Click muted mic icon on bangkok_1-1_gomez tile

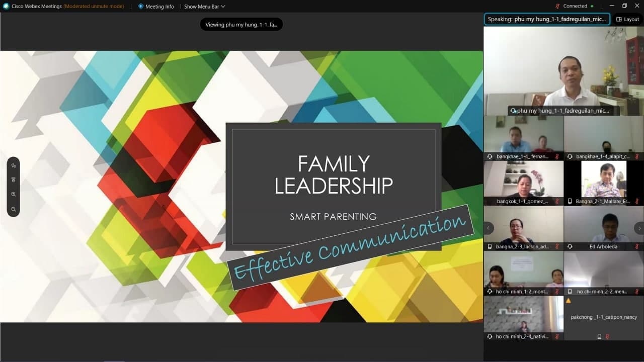click(x=557, y=201)
